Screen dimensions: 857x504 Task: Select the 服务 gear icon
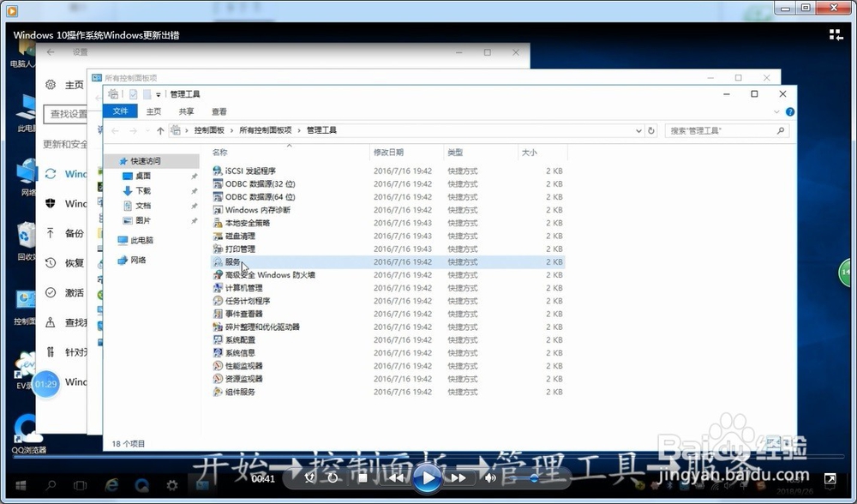[218, 262]
